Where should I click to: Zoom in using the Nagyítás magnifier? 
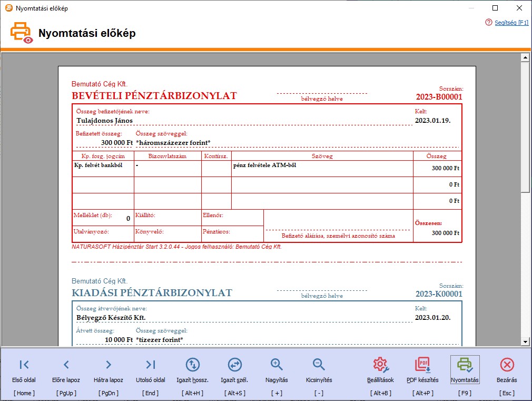276,365
